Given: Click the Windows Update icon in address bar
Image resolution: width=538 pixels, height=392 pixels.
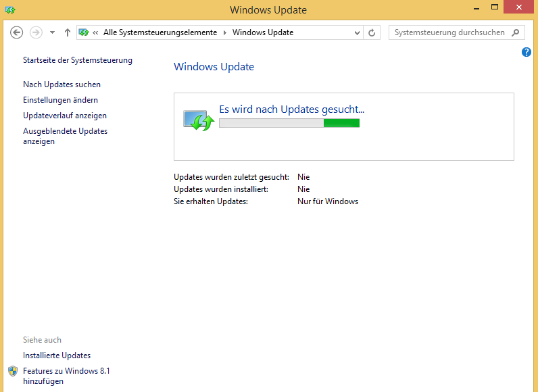Looking at the screenshot, I should (84, 32).
